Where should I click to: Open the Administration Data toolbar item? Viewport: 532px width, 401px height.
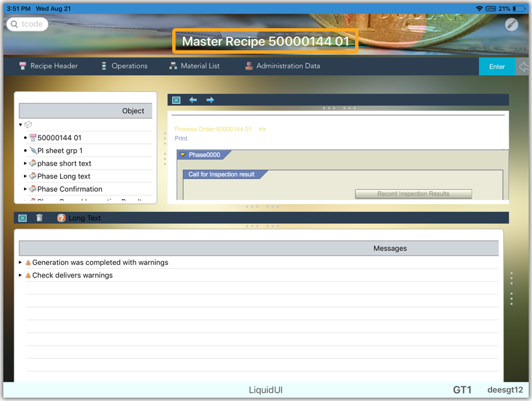click(282, 66)
